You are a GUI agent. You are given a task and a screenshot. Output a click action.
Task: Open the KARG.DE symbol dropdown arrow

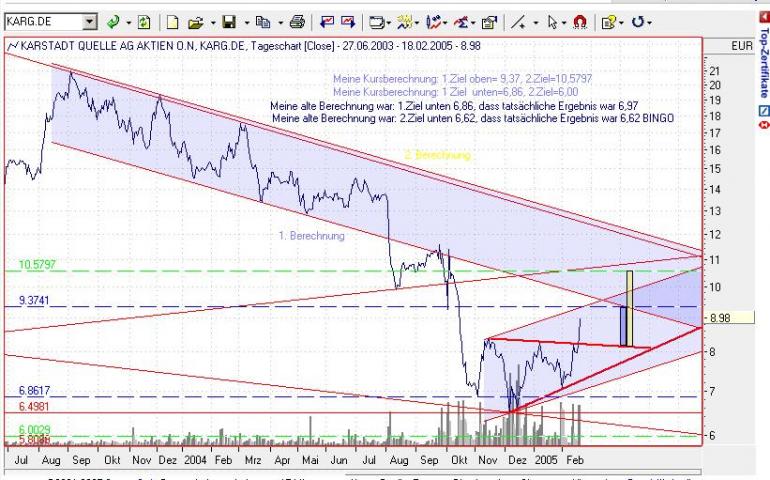click(x=90, y=22)
